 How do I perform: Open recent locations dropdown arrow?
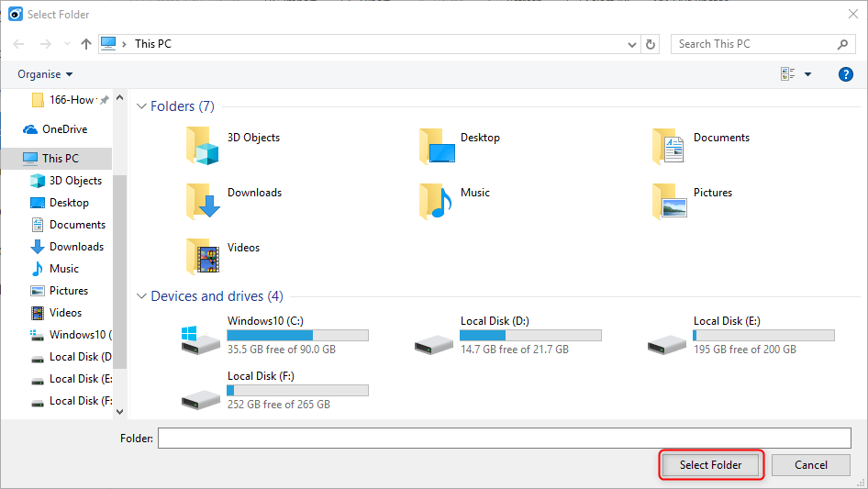coord(67,44)
